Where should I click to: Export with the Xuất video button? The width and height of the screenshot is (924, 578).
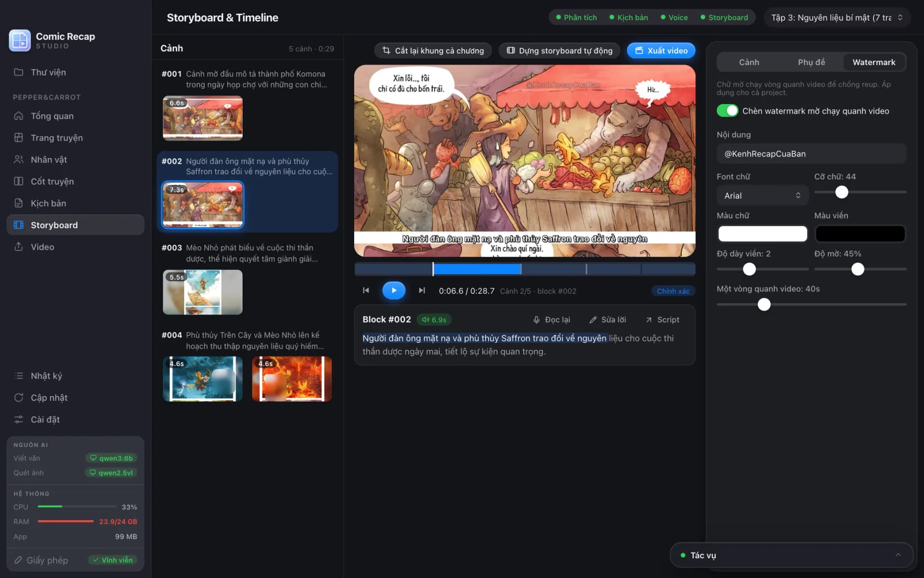click(x=661, y=51)
